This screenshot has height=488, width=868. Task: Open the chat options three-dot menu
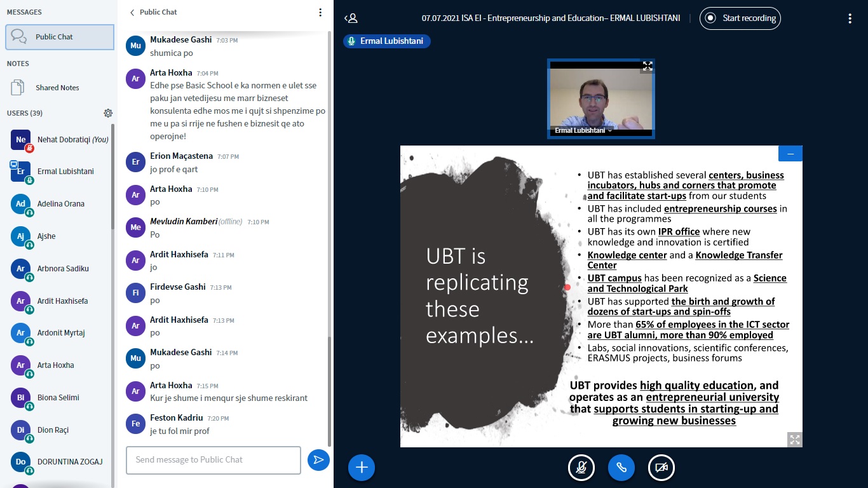320,12
